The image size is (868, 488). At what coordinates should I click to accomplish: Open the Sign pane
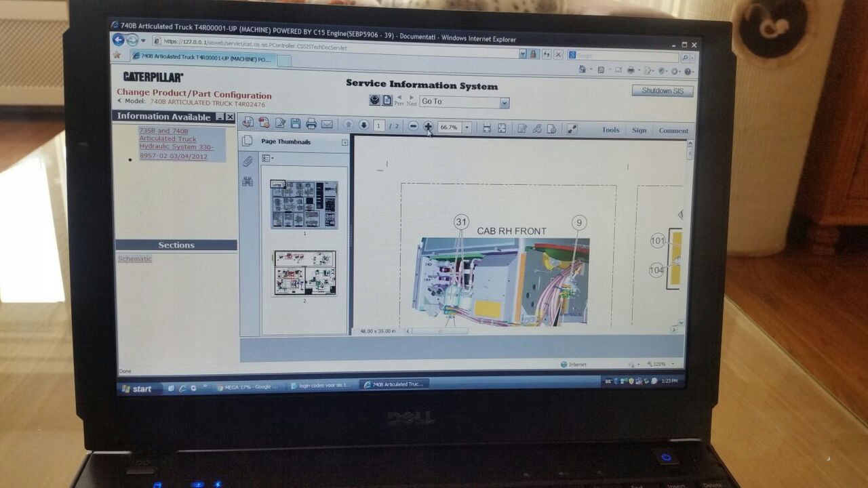(639, 130)
